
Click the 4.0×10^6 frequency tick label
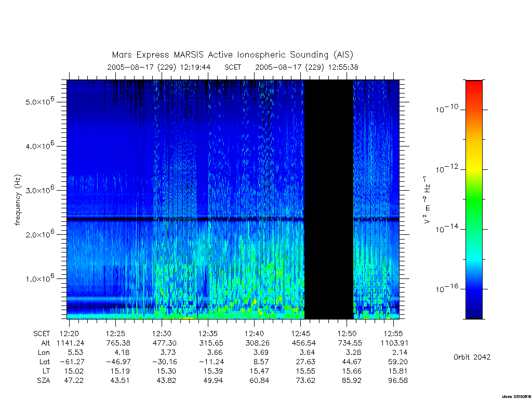(x=39, y=145)
